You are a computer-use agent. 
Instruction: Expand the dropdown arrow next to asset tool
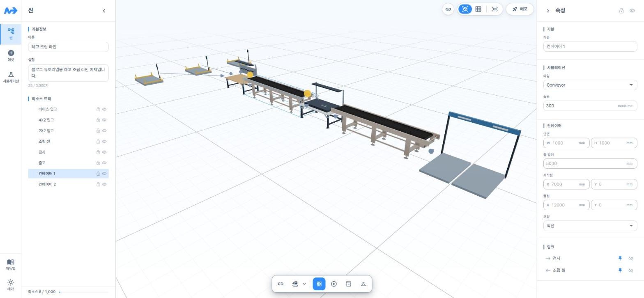[304, 284]
